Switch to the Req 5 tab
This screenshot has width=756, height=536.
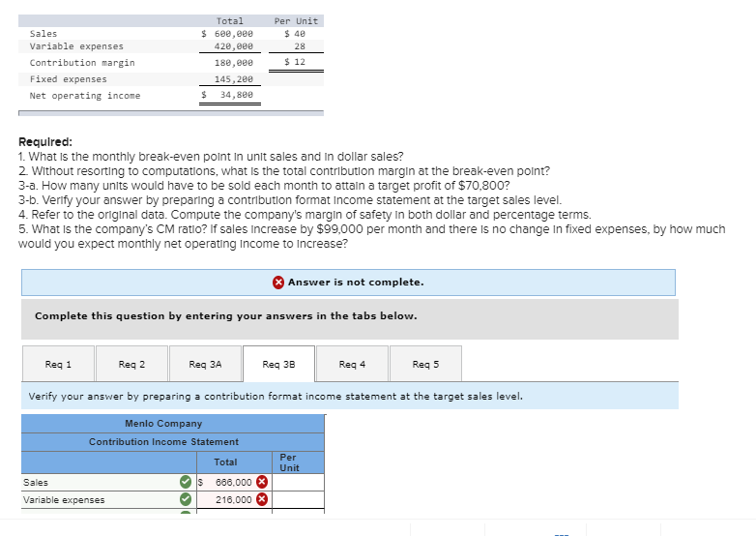point(425,364)
